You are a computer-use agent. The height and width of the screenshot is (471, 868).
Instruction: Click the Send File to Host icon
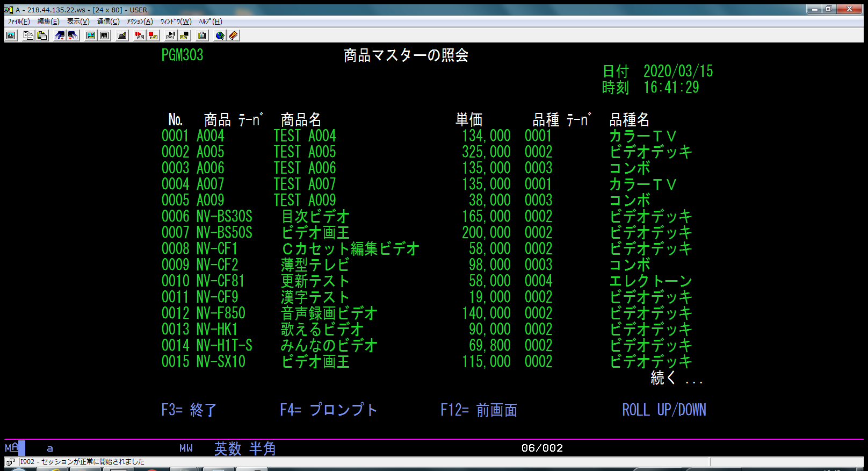point(60,35)
